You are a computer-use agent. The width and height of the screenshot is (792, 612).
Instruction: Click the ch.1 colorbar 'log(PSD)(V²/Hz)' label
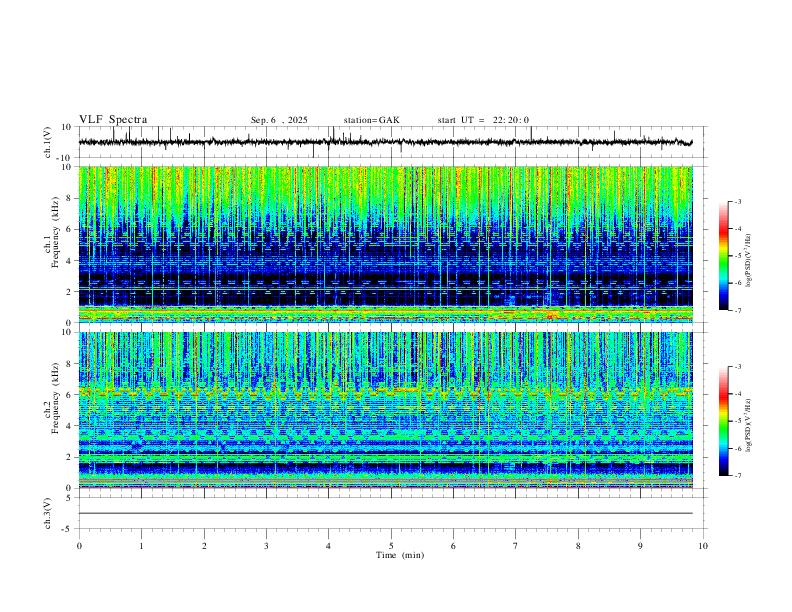749,261
